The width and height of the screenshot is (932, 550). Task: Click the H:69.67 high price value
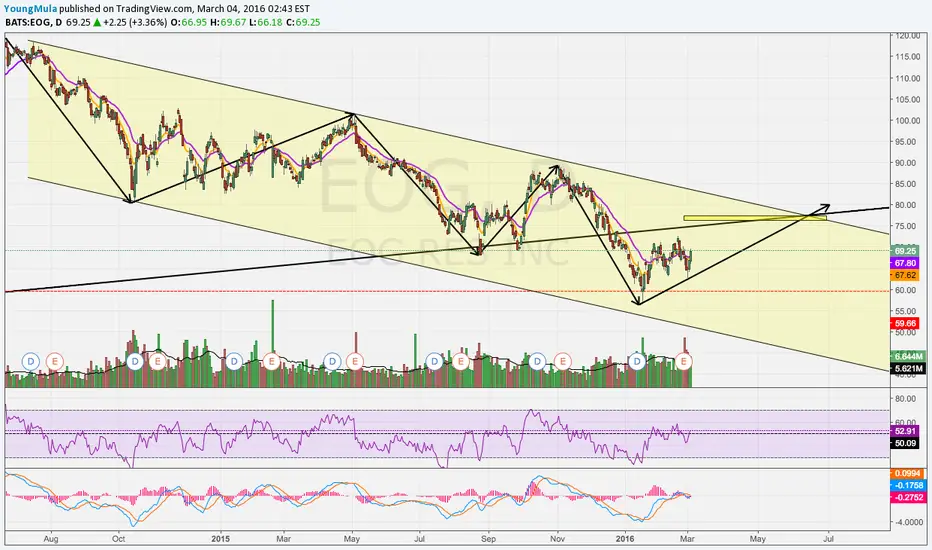tap(228, 22)
